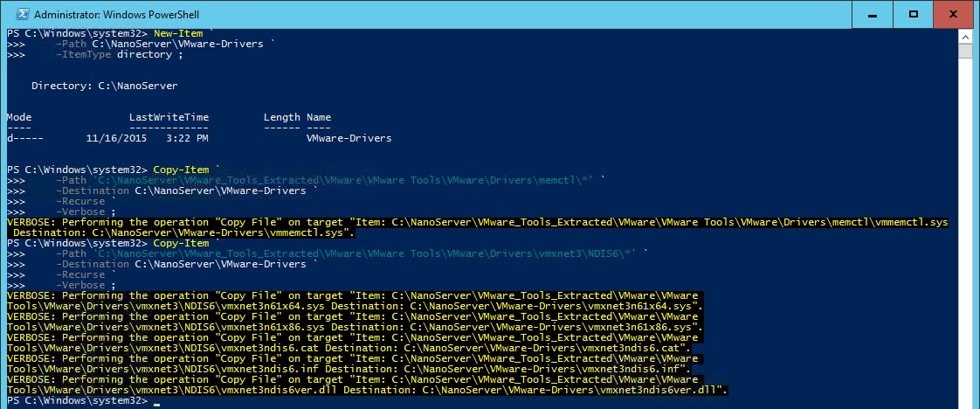Click 'Directory: C:\NanoServer' output line
Viewport: 980px width, 409px height.
(104, 86)
